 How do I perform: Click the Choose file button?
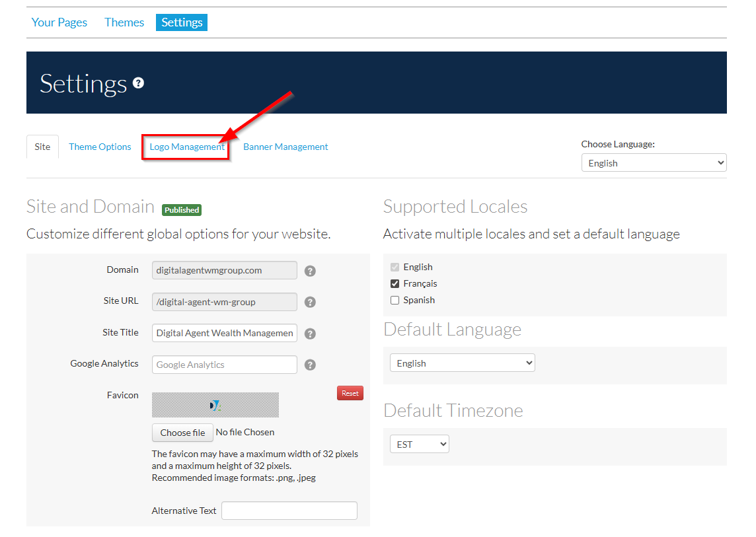click(x=183, y=433)
